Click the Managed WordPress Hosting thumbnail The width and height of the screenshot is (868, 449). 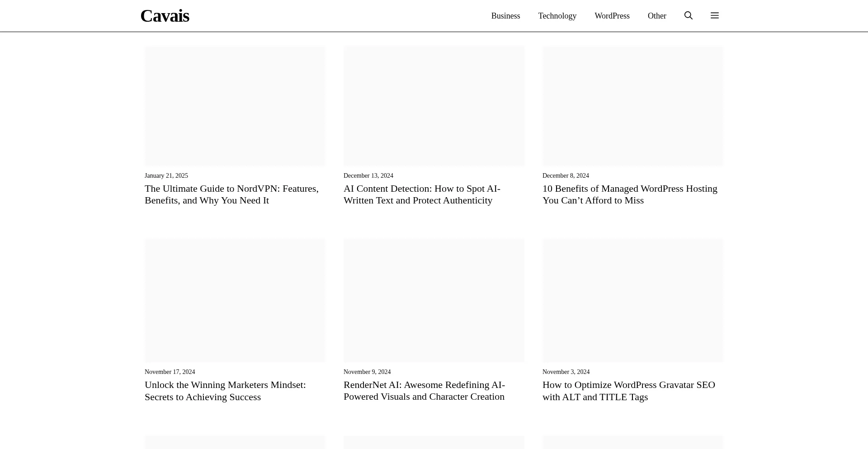(633, 106)
